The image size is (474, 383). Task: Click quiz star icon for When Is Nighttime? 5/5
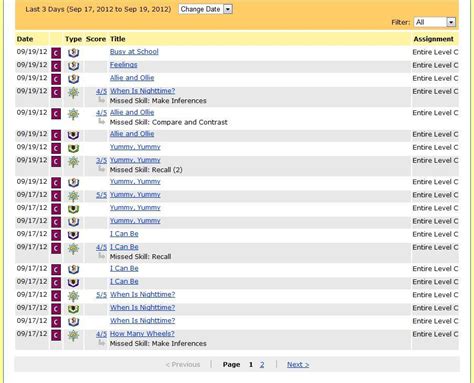click(73, 296)
